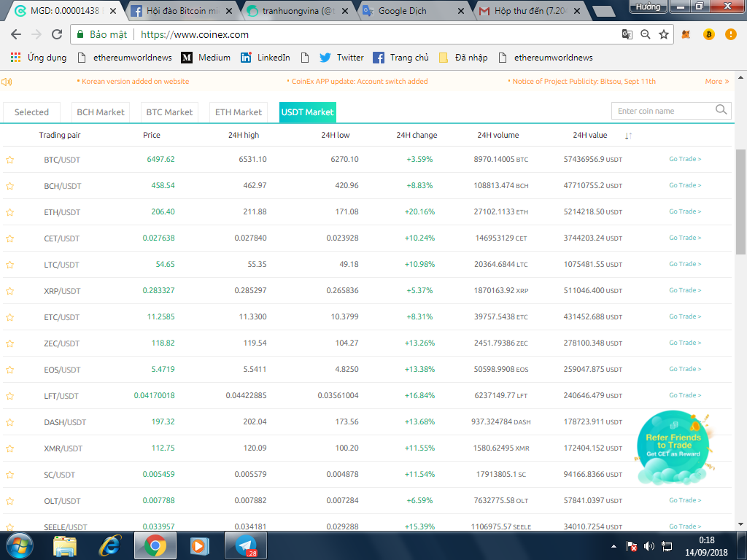Favorite the OLT/USDT pair star

tap(10, 501)
